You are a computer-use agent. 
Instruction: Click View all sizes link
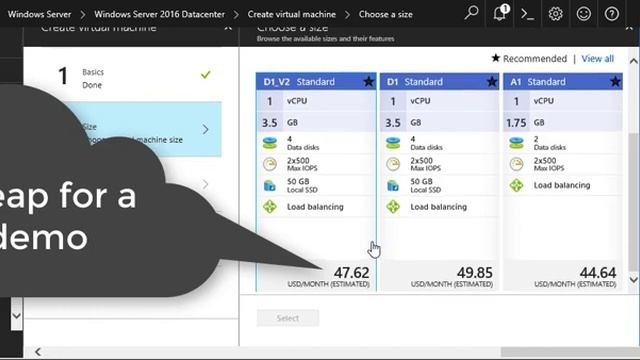point(597,59)
